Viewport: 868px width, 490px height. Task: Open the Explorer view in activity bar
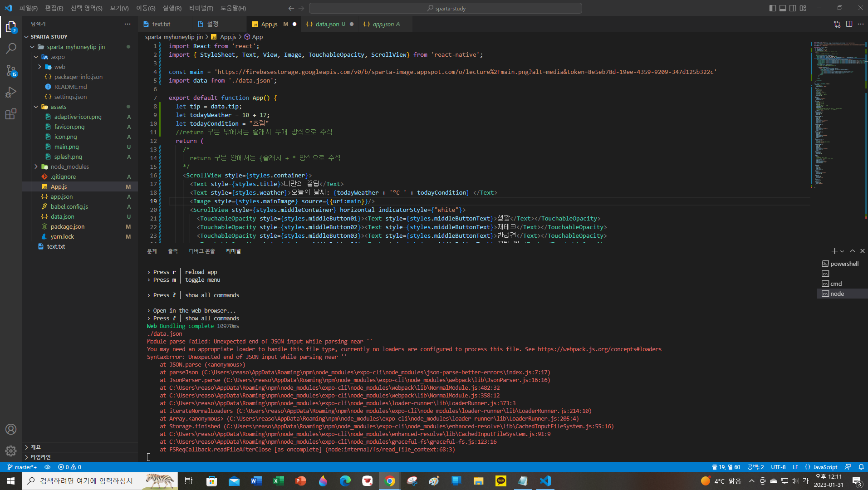[11, 27]
